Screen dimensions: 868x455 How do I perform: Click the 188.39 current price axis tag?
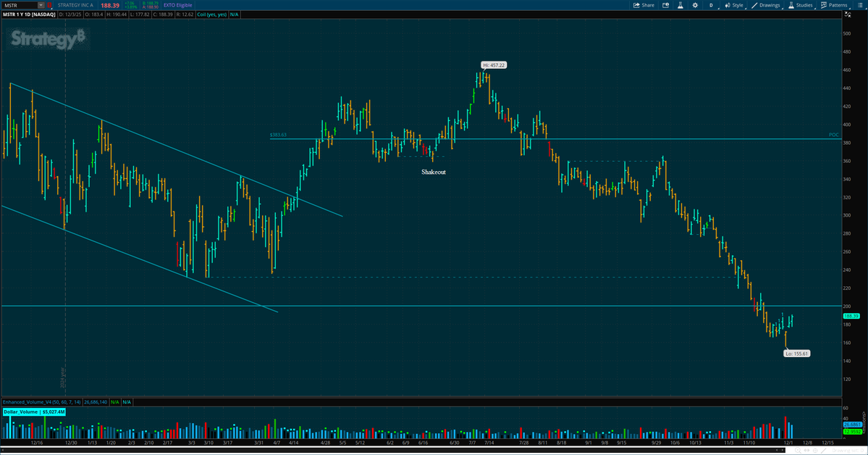[x=851, y=316]
